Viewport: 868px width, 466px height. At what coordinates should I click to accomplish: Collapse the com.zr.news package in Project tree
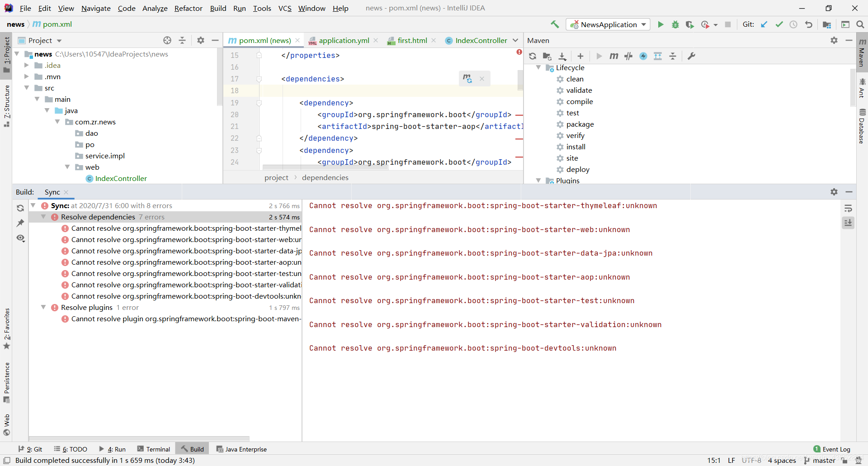(x=57, y=122)
